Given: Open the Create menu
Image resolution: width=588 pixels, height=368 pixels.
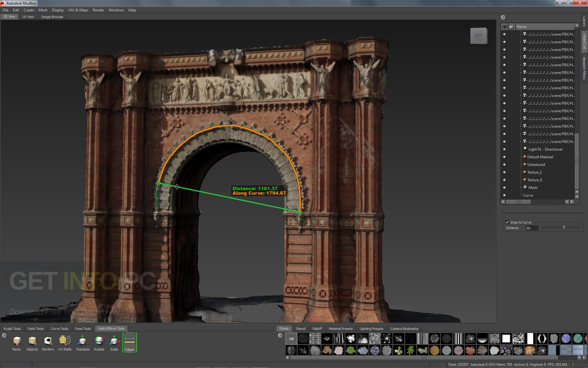Looking at the screenshot, I should pos(29,10).
